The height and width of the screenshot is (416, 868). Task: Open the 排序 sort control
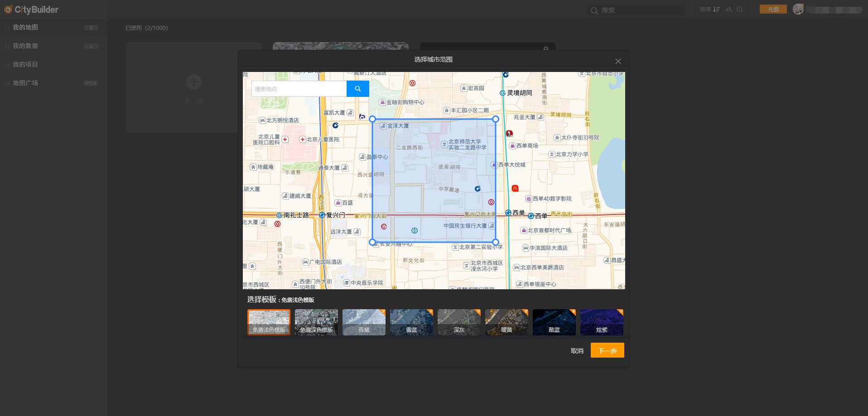pyautogui.click(x=709, y=10)
